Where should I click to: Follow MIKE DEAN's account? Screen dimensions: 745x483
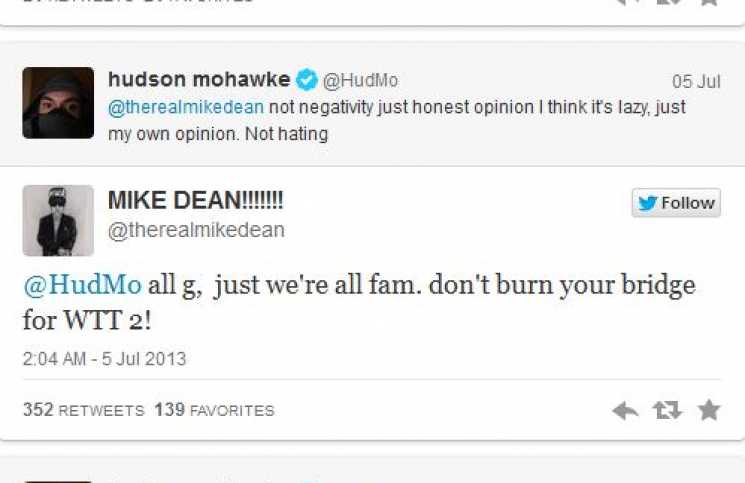click(x=676, y=203)
